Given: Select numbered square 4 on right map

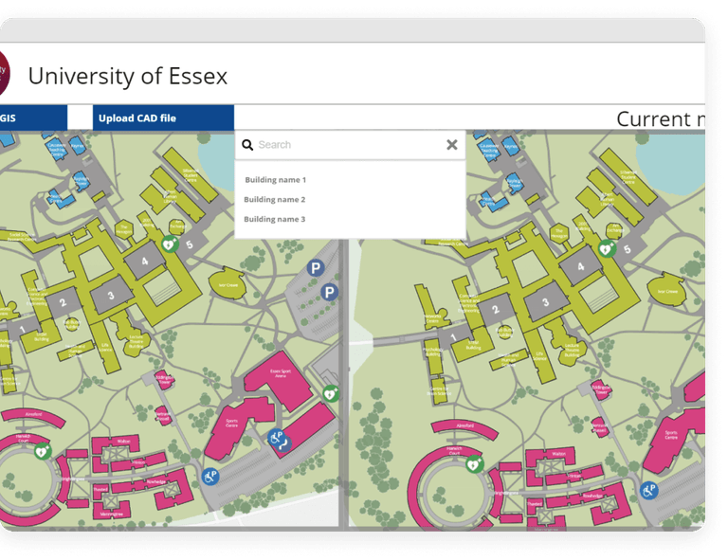Looking at the screenshot, I should [x=580, y=266].
